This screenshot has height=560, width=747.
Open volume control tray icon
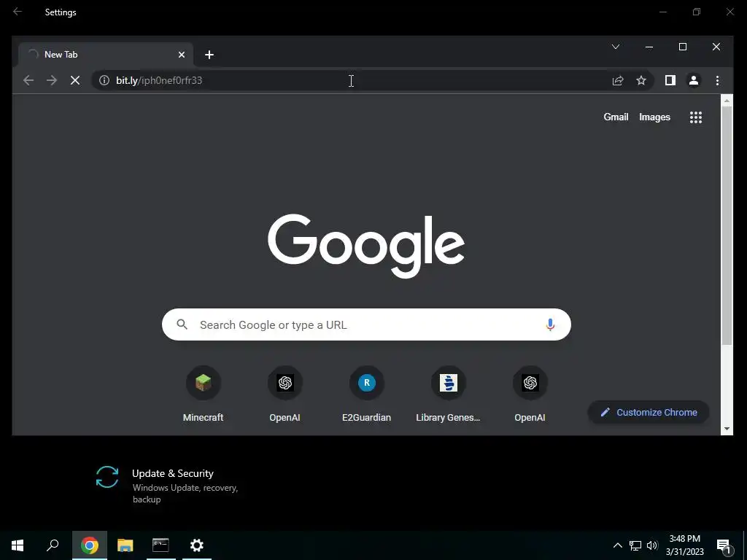click(x=652, y=545)
